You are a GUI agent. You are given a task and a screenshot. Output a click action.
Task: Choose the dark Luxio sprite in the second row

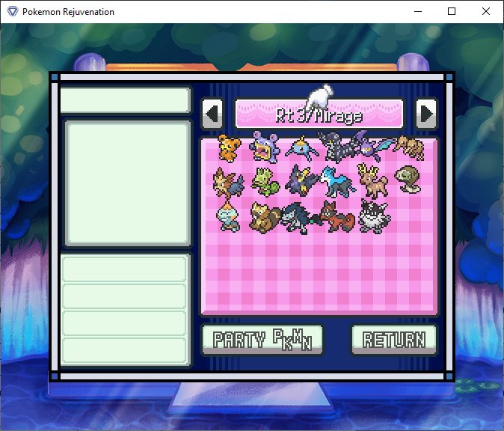point(302,181)
